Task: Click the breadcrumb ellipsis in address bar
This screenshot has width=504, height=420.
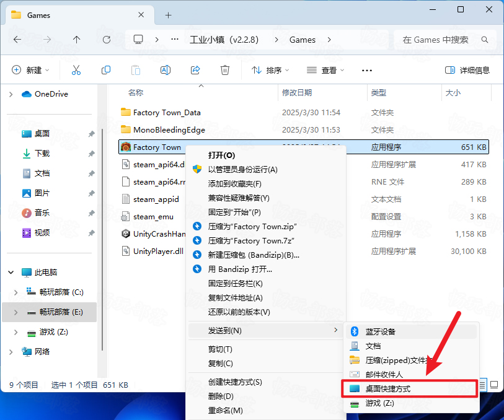Action: [x=175, y=39]
